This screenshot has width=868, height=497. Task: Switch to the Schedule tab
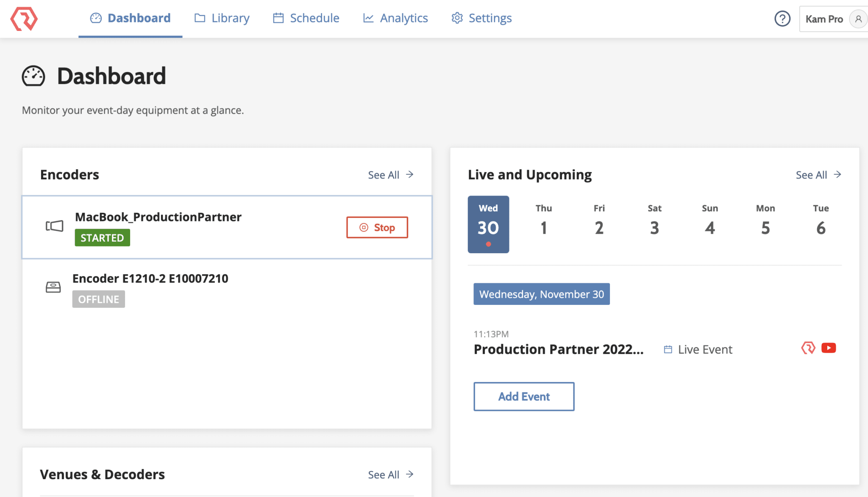click(306, 18)
